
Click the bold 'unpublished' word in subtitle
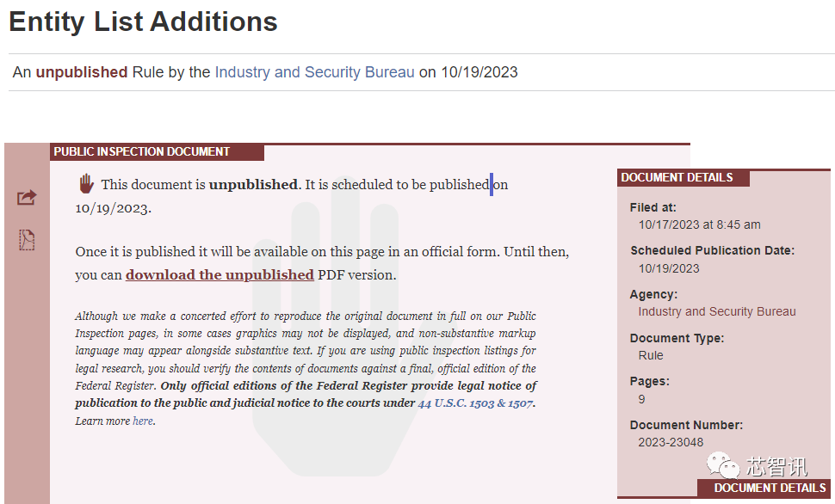(82, 72)
